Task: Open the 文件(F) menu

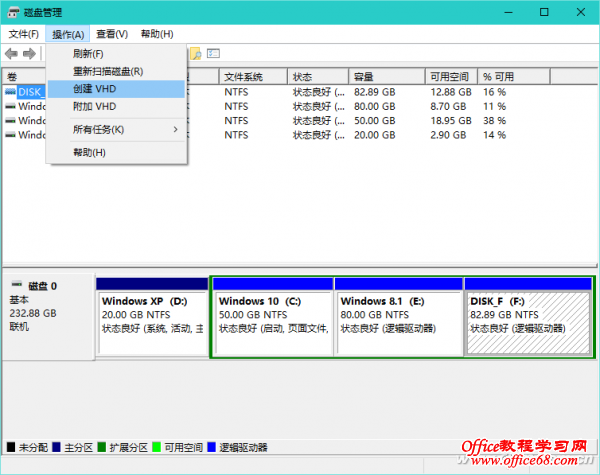Action: pos(24,34)
